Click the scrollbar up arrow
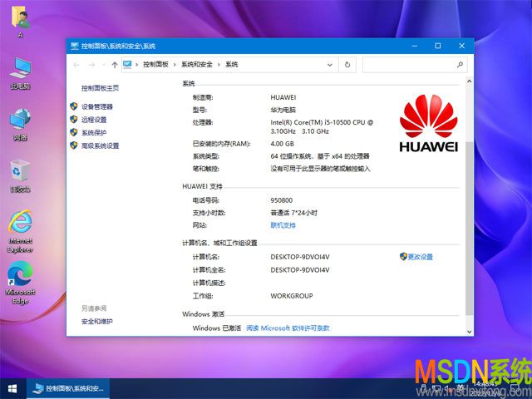Image resolution: width=532 pixels, height=399 pixels. pyautogui.click(x=469, y=81)
